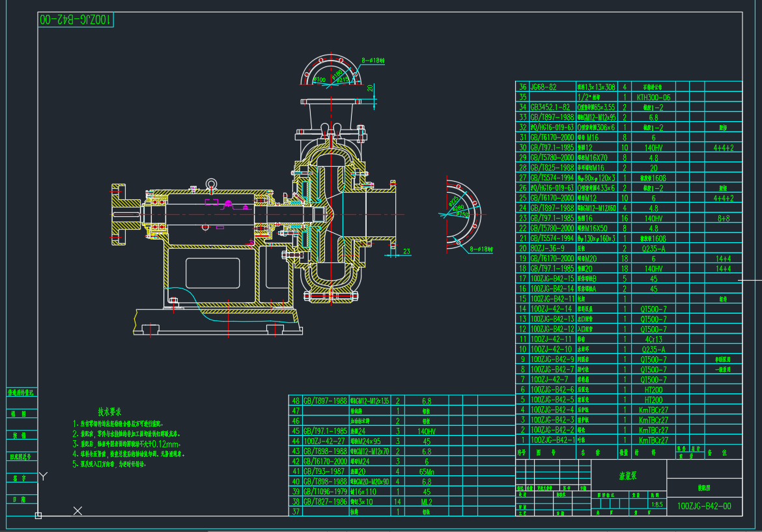Image resolution: width=762 pixels, height=532 pixels.
Task: Select the mirrored drawing number in top-left corner
Action: tap(76, 20)
